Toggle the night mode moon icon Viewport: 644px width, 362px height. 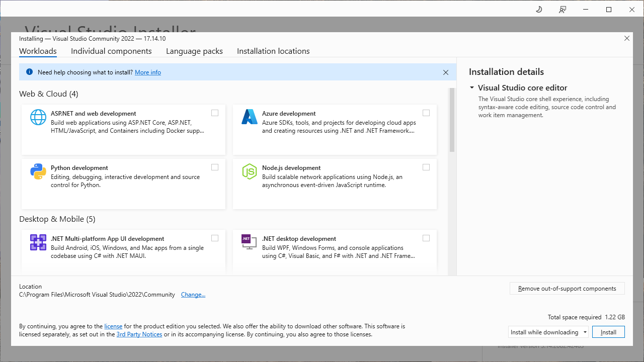(x=539, y=10)
